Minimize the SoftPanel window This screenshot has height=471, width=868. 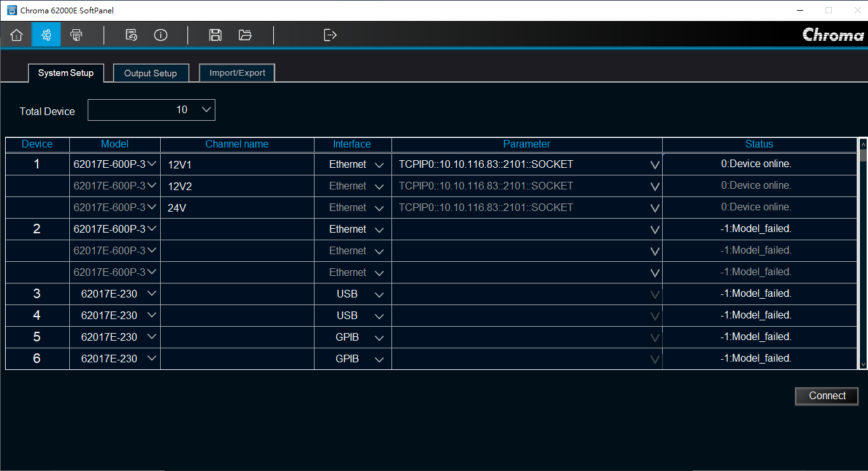tap(799, 10)
